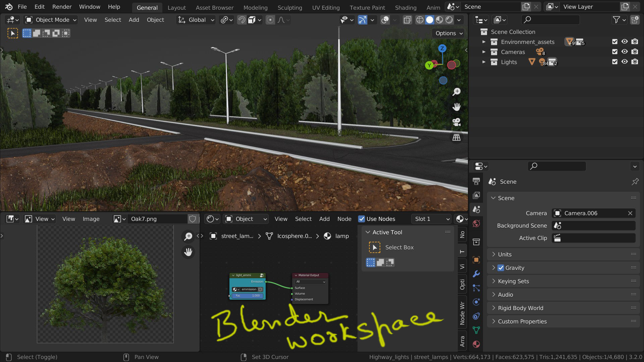Switch to the UV Editing workspace tab

tap(326, 7)
